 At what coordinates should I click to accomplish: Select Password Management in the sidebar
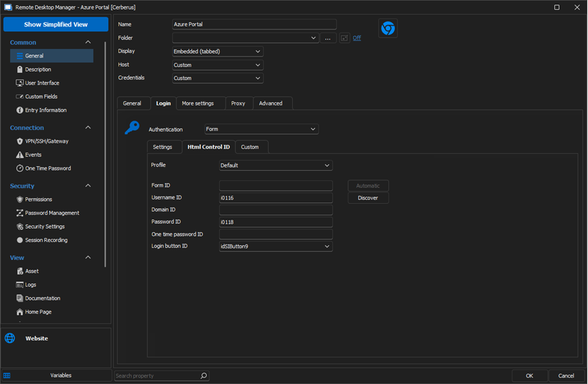pyautogui.click(x=52, y=213)
